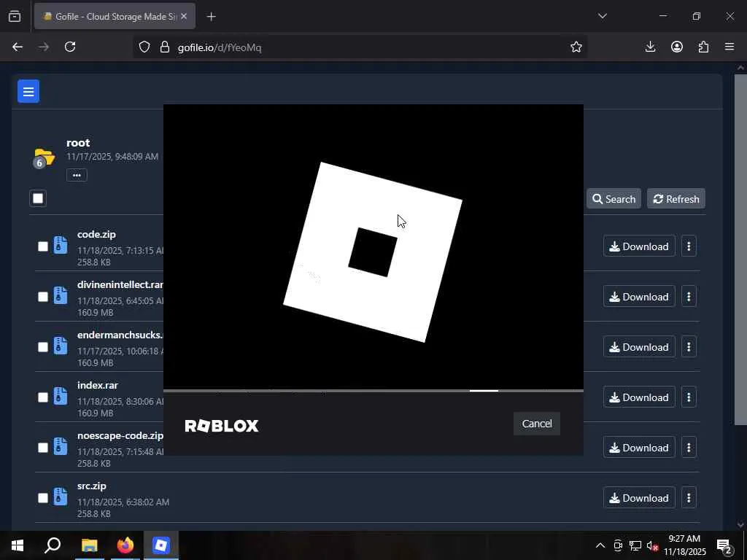Open Firefox View button

coord(15,16)
